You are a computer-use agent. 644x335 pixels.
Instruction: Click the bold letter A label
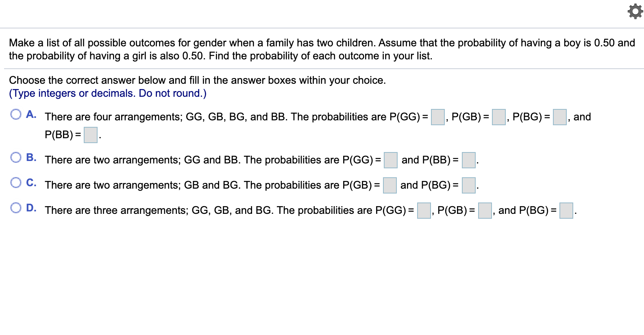click(31, 114)
